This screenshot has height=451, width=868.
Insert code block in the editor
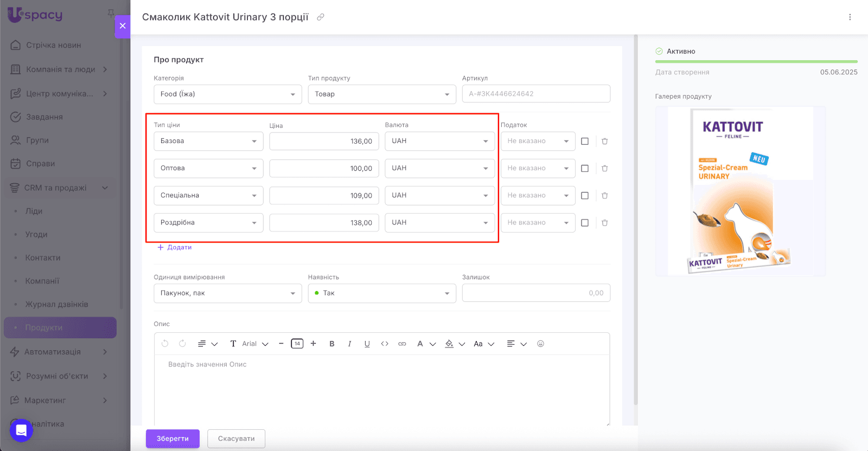(x=385, y=344)
